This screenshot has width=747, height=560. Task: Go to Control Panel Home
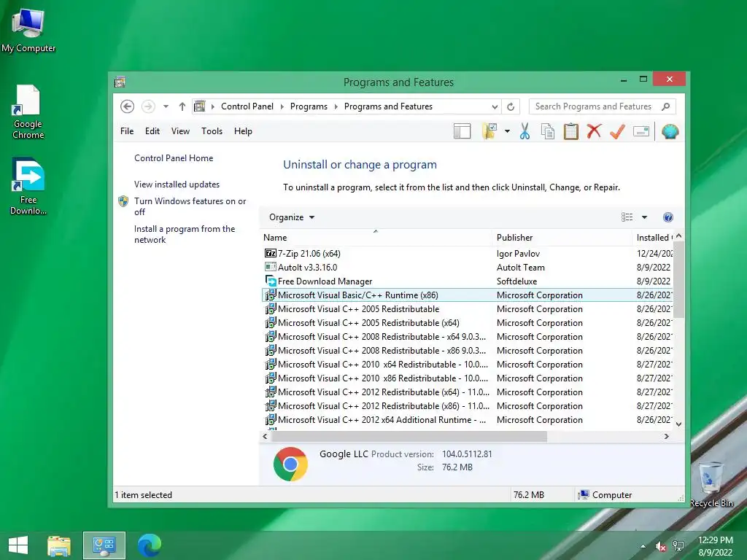click(174, 158)
